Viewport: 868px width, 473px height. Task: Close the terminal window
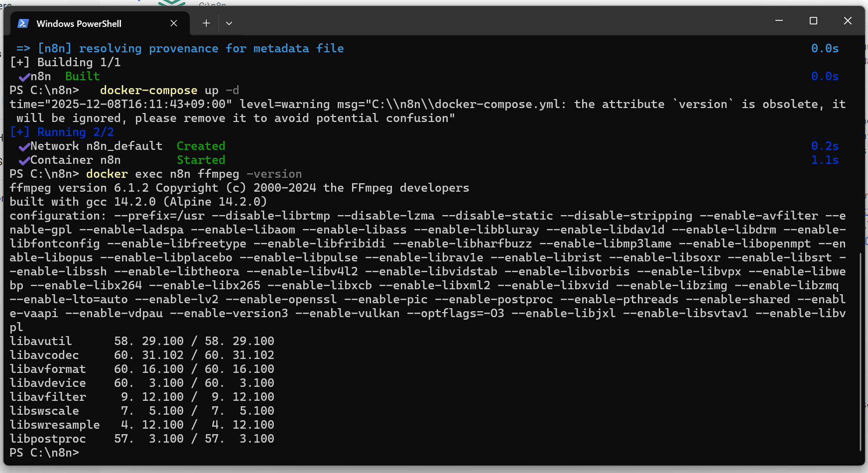(848, 21)
